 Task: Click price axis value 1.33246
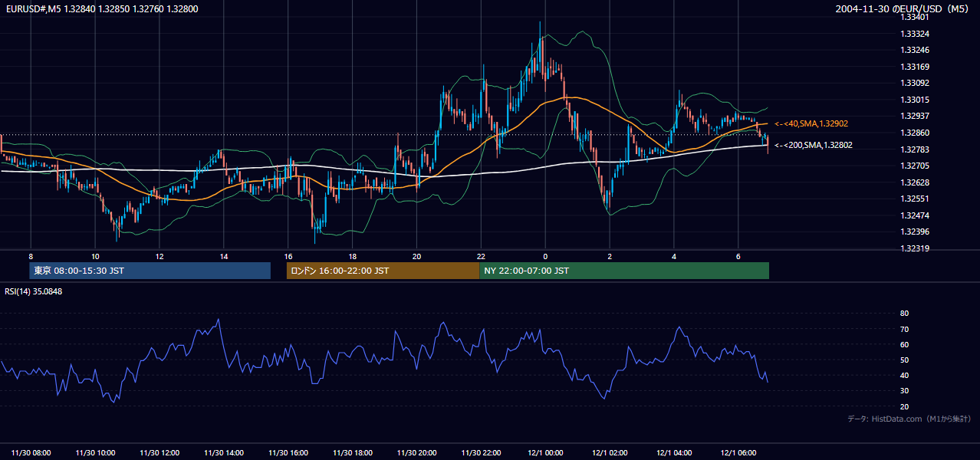[916, 51]
